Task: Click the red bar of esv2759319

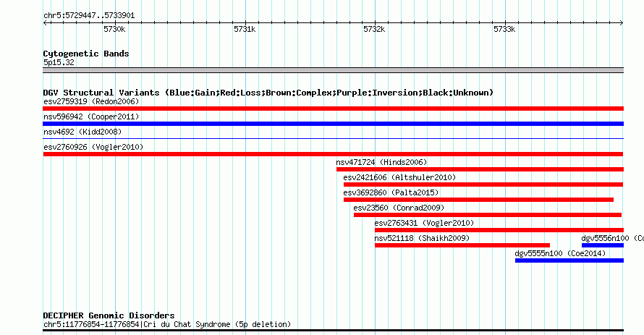Action: (x=333, y=109)
